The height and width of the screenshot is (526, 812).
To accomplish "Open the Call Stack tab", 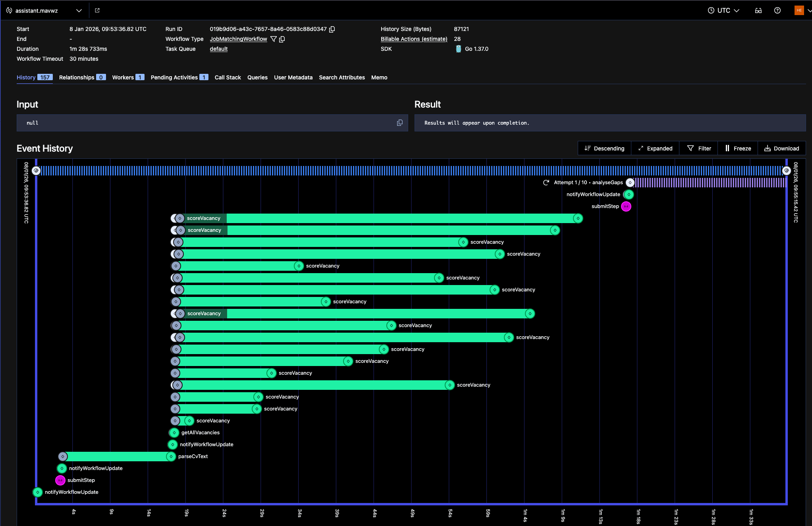I will 228,77.
